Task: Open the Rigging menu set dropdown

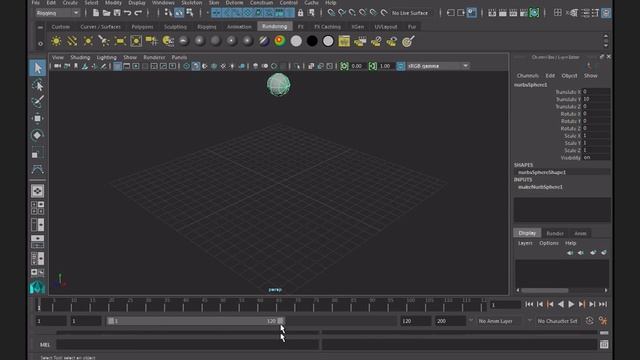Action: 57,13
